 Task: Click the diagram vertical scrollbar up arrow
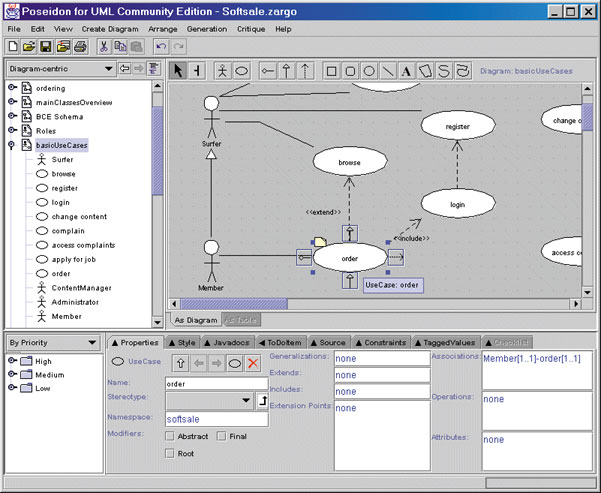click(588, 89)
